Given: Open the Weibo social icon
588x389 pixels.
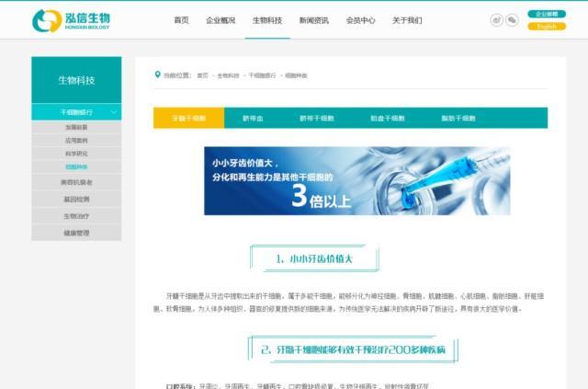Looking at the screenshot, I should tap(496, 20).
